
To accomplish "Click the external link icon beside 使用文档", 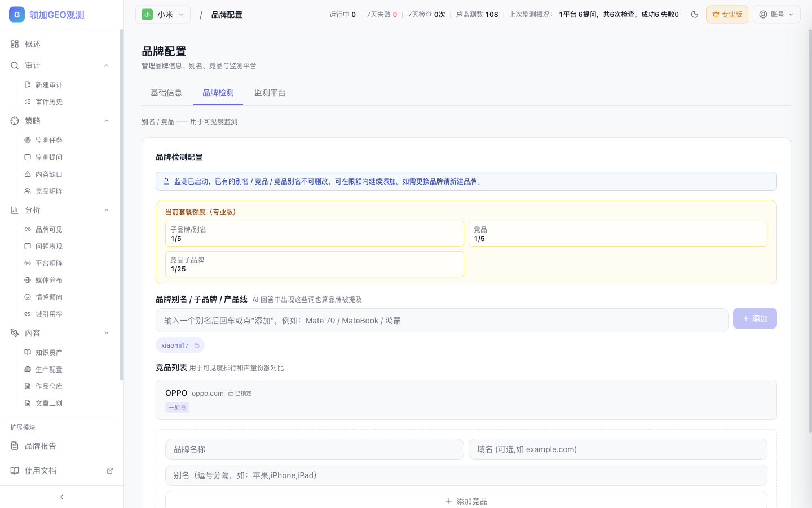I will (x=110, y=471).
